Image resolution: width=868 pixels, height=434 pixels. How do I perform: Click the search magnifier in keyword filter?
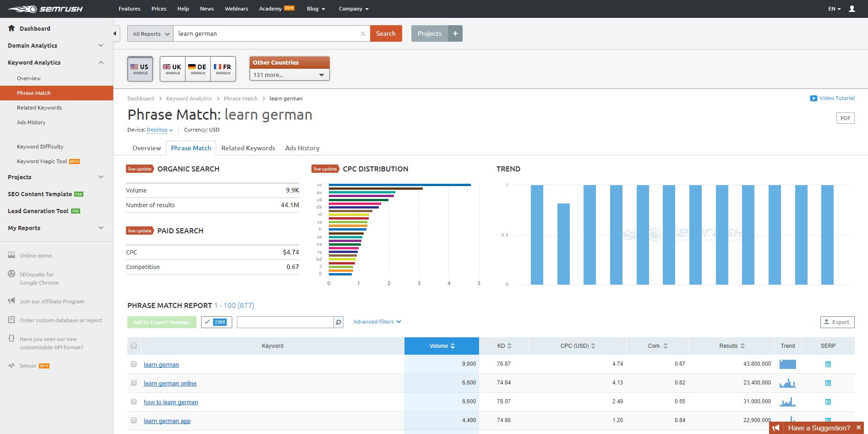click(x=338, y=322)
